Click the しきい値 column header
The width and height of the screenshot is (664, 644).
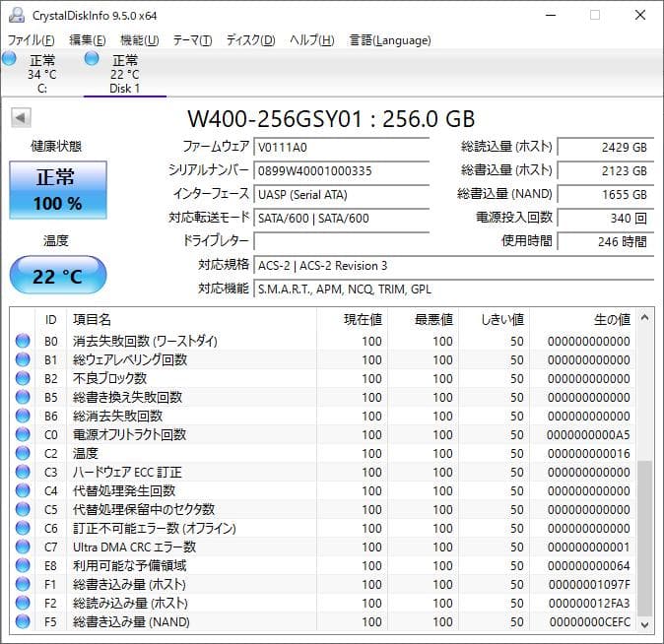point(495,319)
